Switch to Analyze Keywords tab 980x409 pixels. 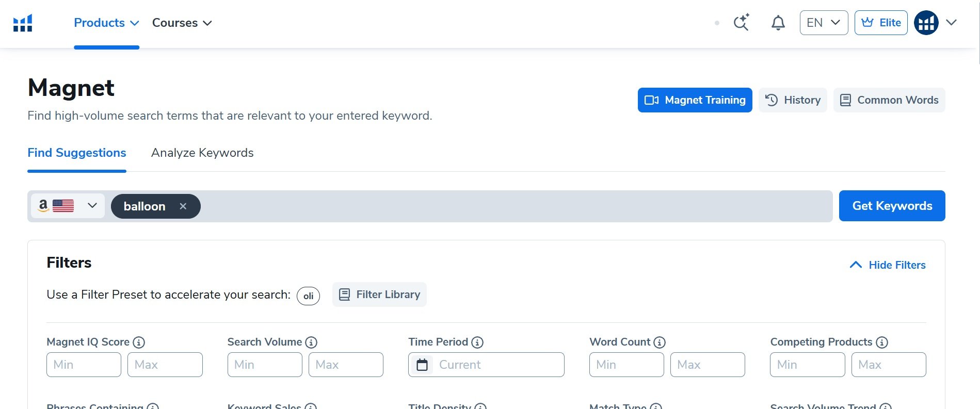click(202, 153)
